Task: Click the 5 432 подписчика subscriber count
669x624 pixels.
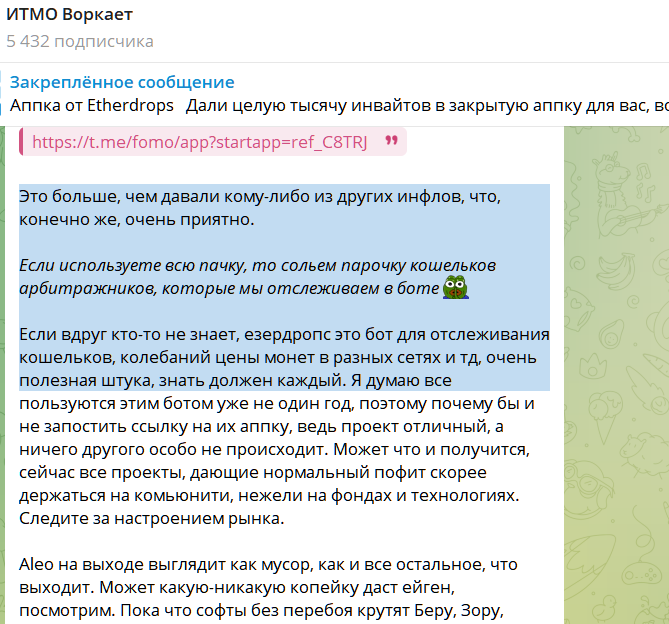Action: 80,41
